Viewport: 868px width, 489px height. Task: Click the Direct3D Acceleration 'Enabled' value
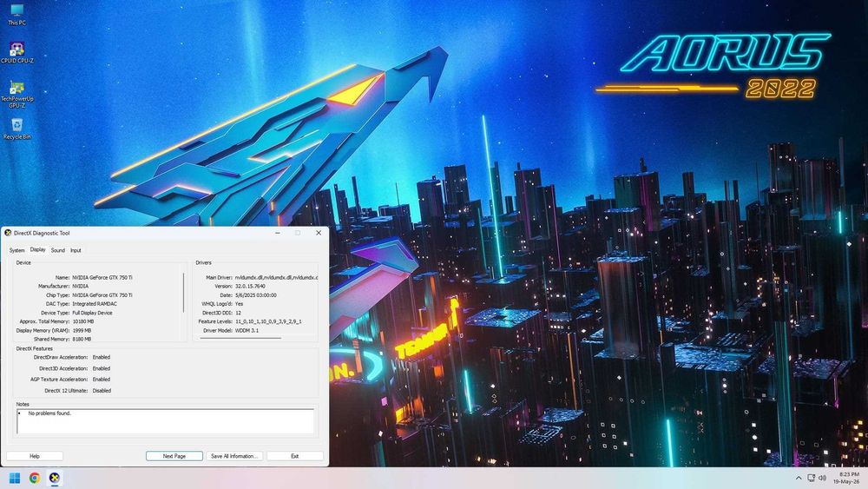click(102, 368)
